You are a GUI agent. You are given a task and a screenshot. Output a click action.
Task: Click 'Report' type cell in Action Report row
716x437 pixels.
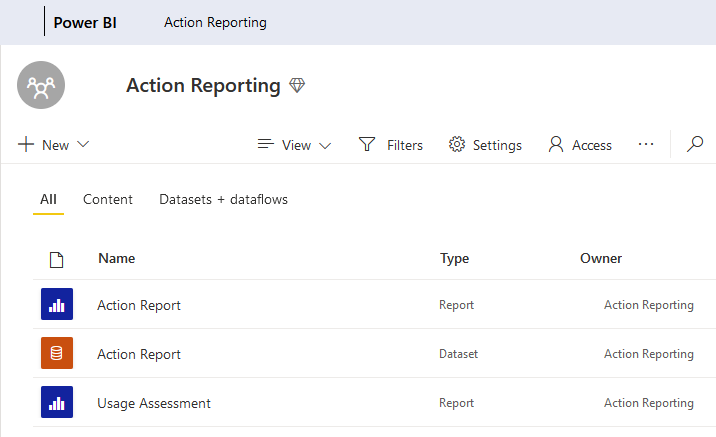click(456, 305)
